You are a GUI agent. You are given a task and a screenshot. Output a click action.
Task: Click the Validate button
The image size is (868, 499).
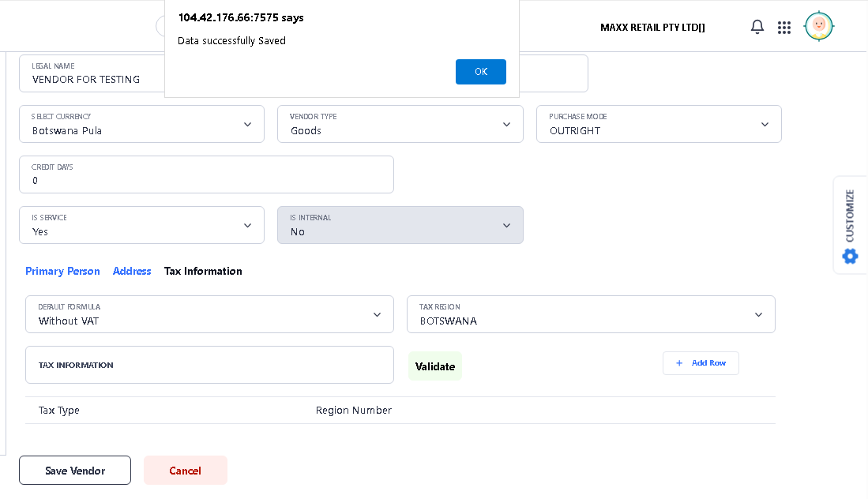435,366
